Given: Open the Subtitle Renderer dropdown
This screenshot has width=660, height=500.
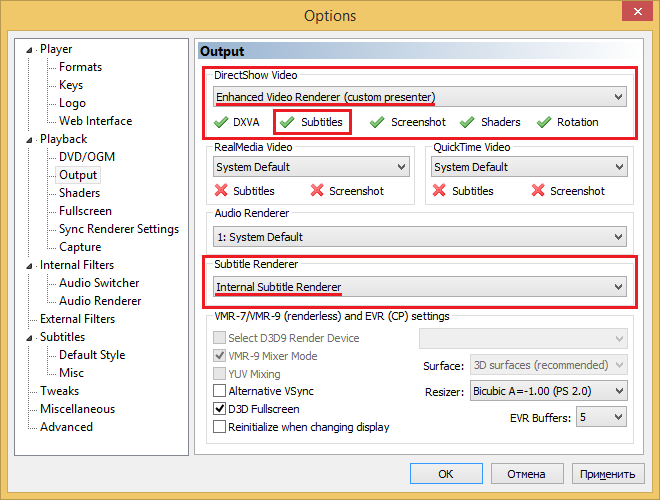Looking at the screenshot, I should 420,287.
